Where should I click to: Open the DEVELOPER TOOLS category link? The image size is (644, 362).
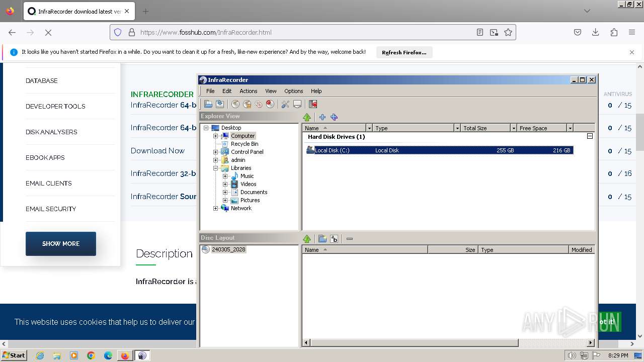pos(55,106)
